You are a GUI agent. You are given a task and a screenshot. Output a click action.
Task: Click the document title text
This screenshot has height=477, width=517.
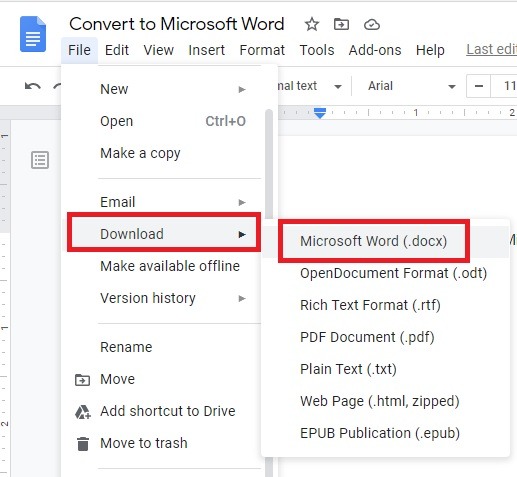[177, 24]
